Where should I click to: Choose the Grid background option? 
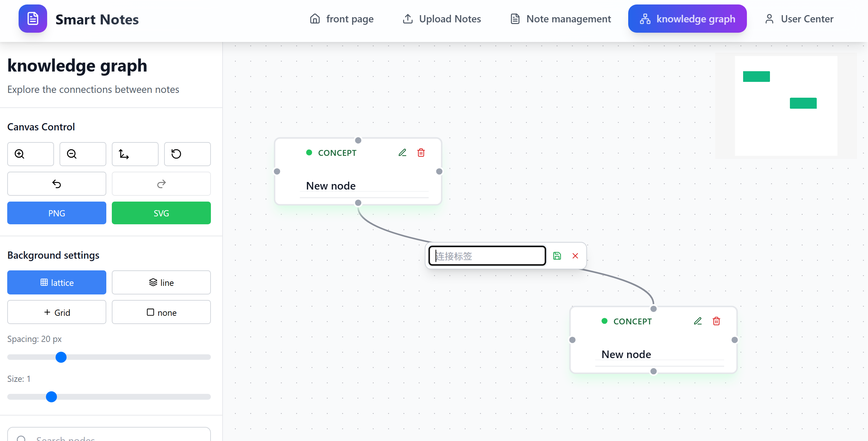point(57,312)
